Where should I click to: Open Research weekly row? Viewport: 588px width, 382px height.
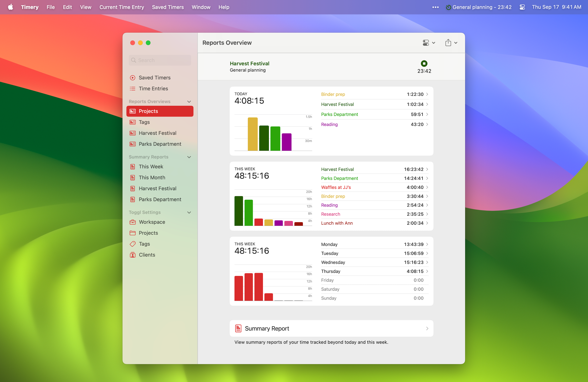[374, 214]
